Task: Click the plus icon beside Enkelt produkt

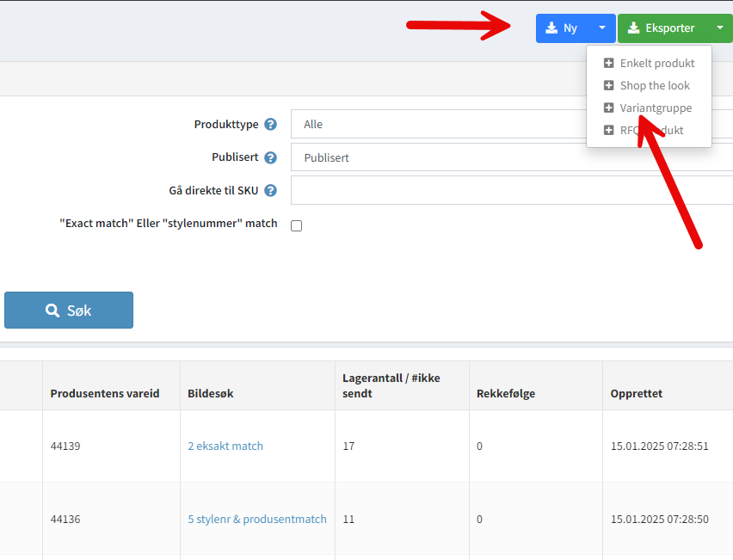Action: [609, 64]
